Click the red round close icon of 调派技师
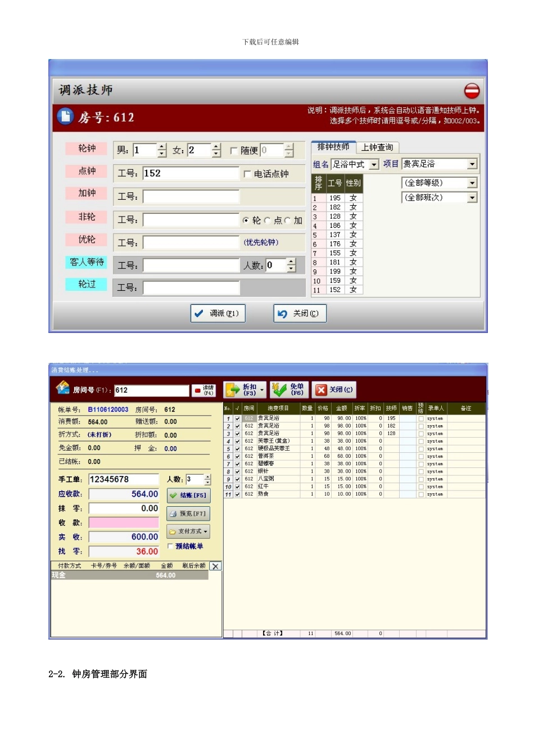The height and width of the screenshot is (756, 534). [472, 91]
